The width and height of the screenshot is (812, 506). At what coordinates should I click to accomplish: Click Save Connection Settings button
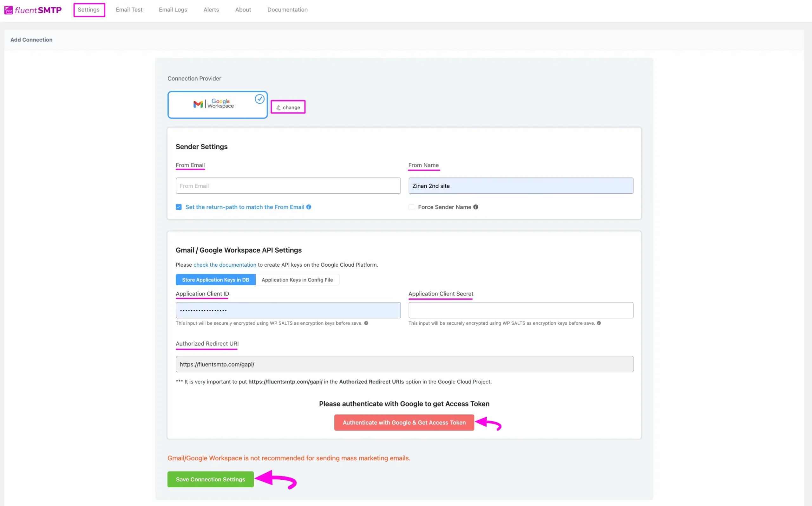click(x=210, y=479)
